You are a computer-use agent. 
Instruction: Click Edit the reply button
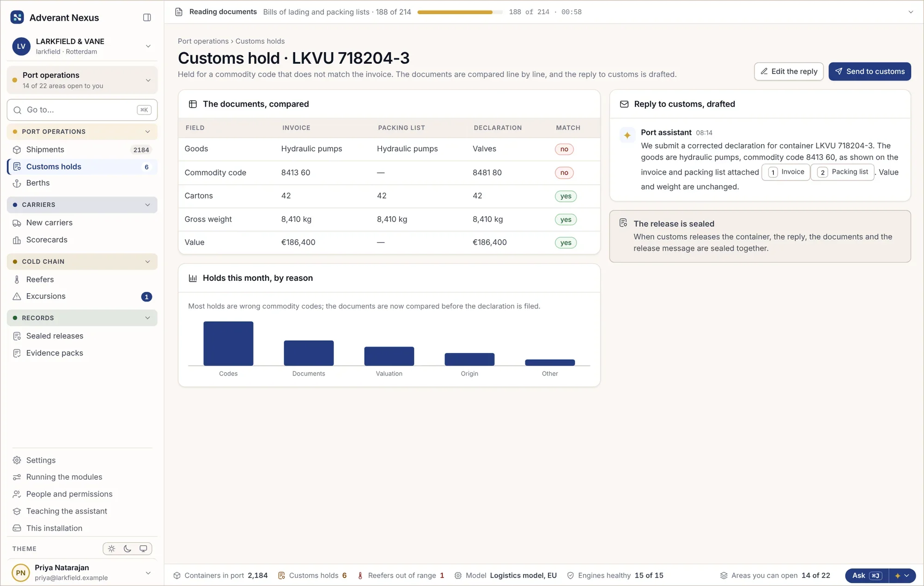click(x=789, y=72)
